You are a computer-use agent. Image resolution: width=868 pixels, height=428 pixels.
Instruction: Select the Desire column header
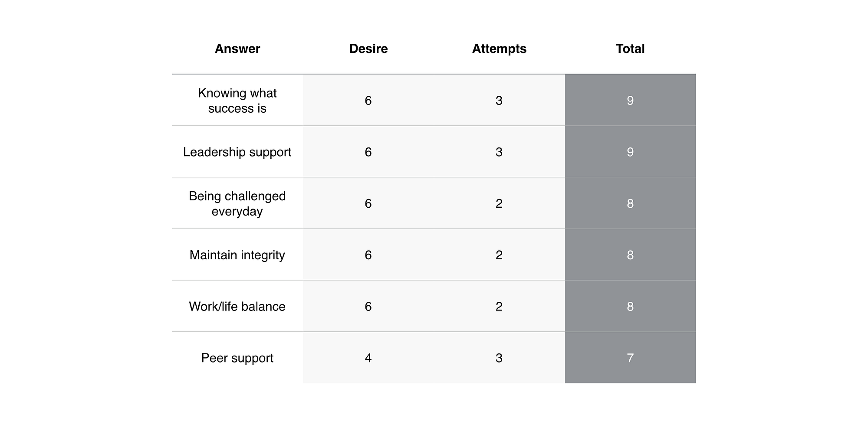(368, 49)
